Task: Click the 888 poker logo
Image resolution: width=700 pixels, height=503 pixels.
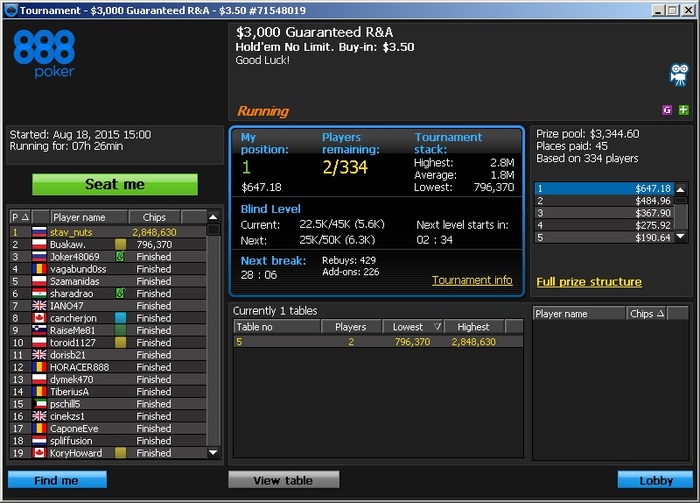Action: [44, 54]
